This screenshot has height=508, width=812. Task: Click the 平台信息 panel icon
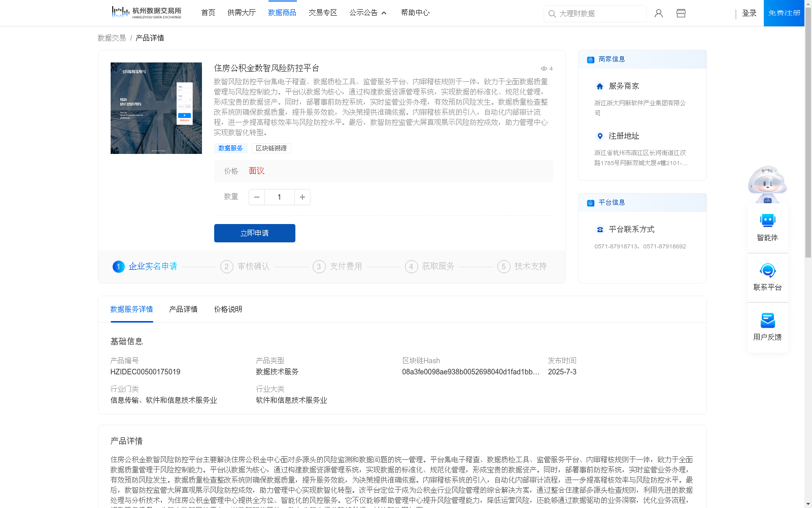[591, 203]
